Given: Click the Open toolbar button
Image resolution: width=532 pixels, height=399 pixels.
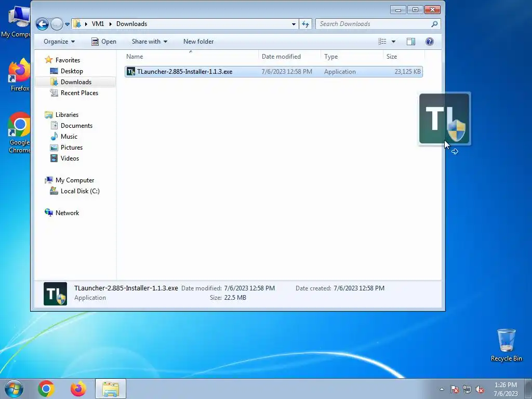Looking at the screenshot, I should click(104, 42).
